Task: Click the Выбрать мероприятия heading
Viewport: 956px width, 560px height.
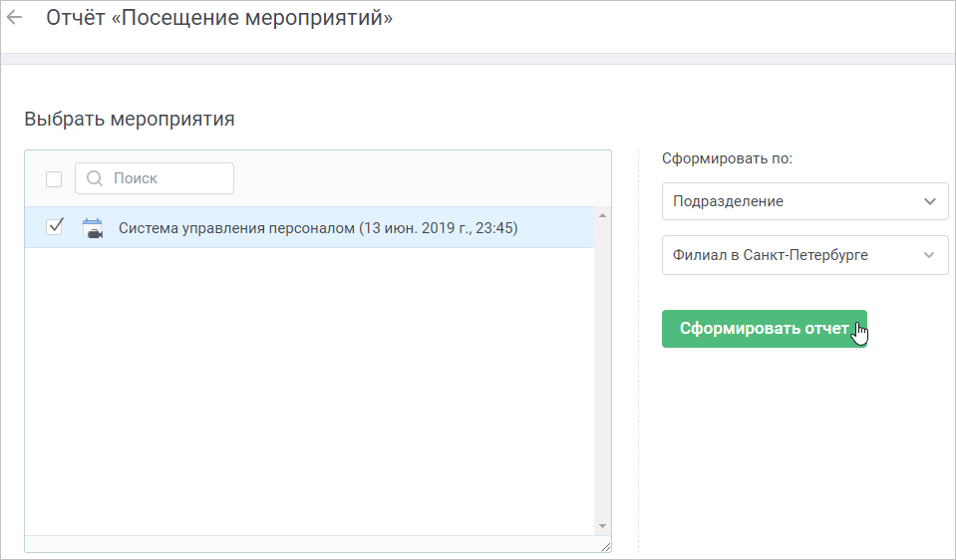Action: [x=130, y=119]
